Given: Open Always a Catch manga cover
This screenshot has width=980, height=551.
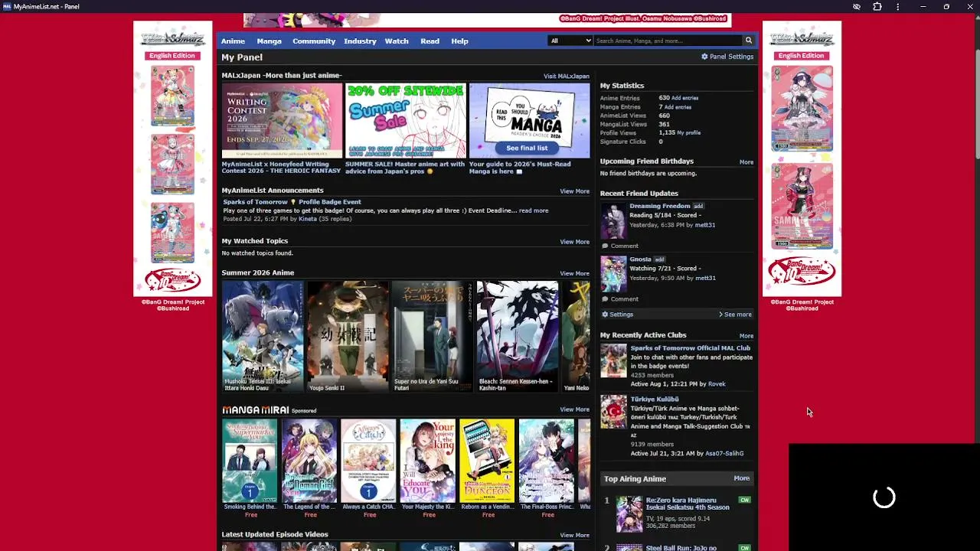Looking at the screenshot, I should [368, 460].
